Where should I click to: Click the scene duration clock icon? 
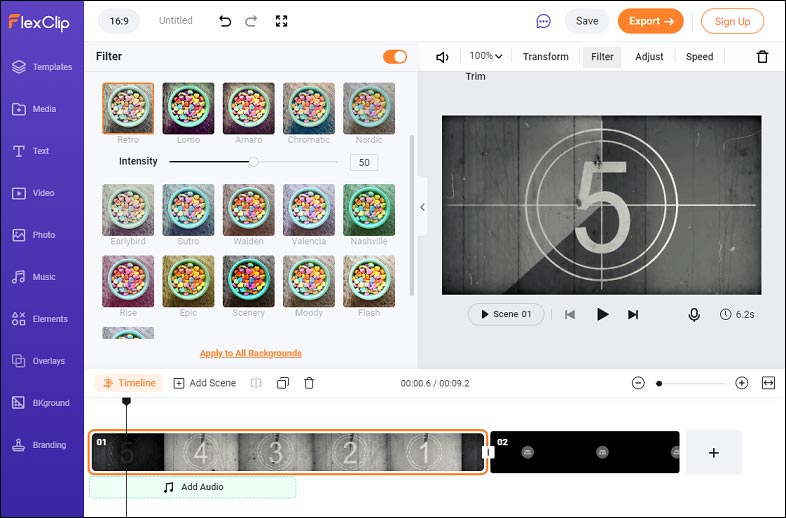click(725, 314)
